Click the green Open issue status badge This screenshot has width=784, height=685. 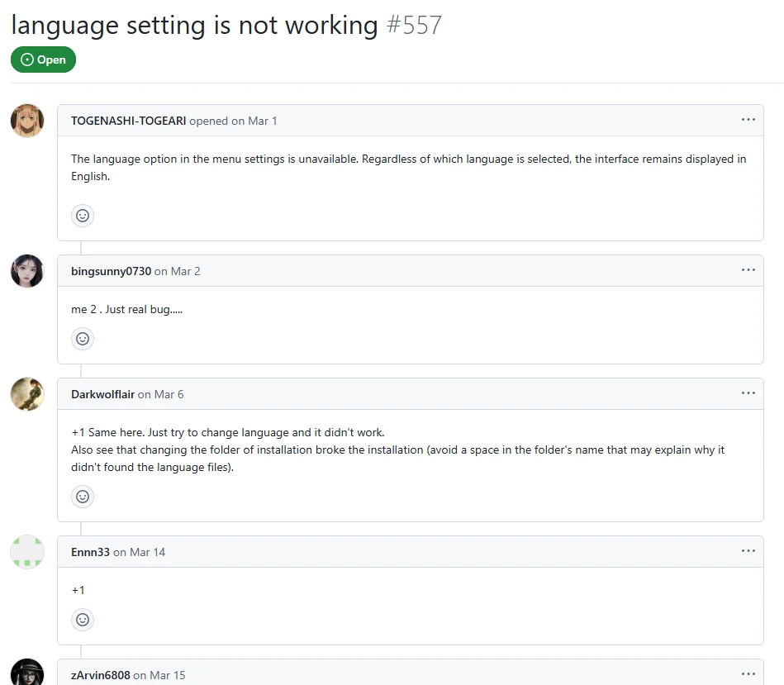coord(43,59)
